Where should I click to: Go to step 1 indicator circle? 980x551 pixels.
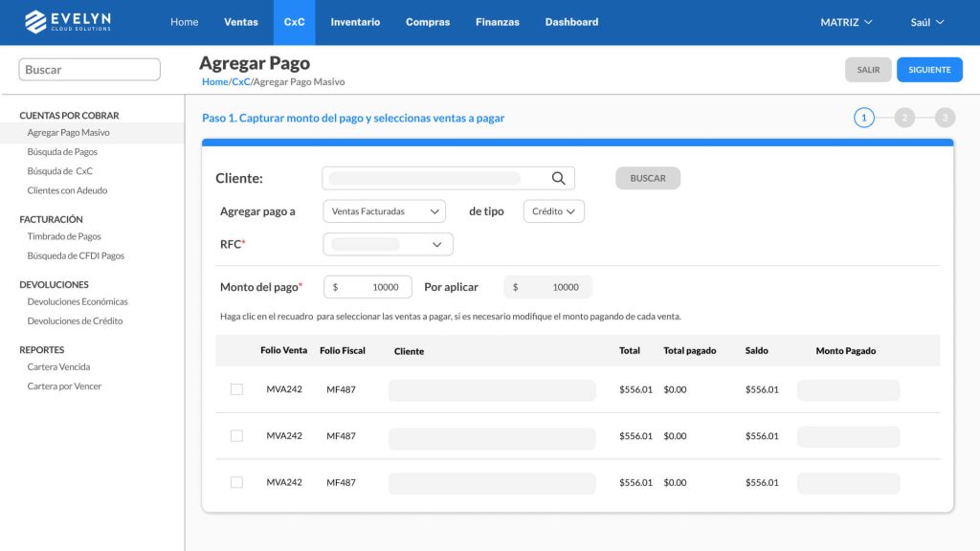click(864, 118)
